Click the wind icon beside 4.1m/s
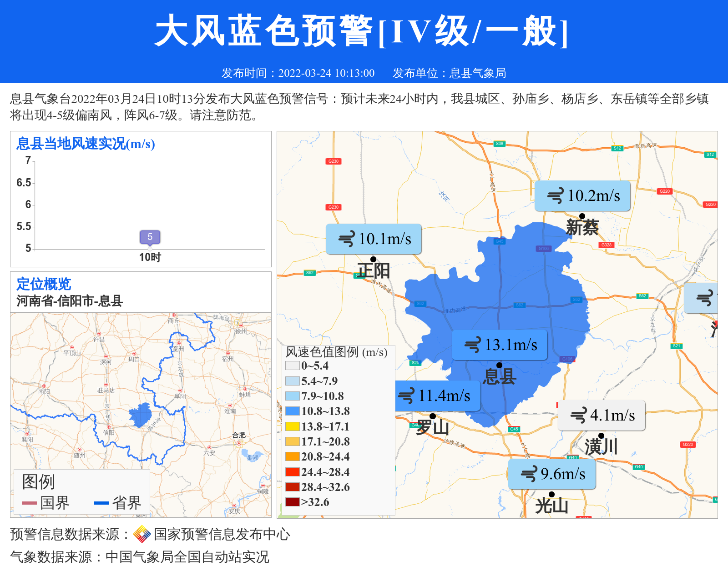 (x=578, y=415)
